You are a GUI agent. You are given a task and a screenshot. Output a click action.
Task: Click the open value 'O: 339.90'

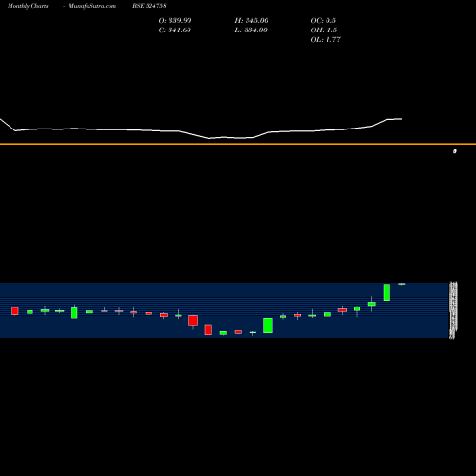click(x=175, y=21)
